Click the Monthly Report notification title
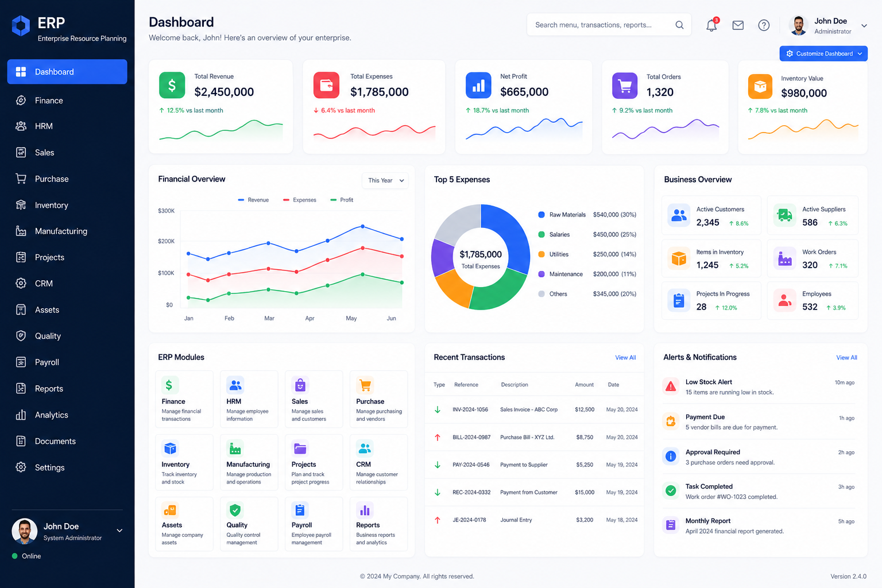The height and width of the screenshot is (588, 882). [708, 521]
